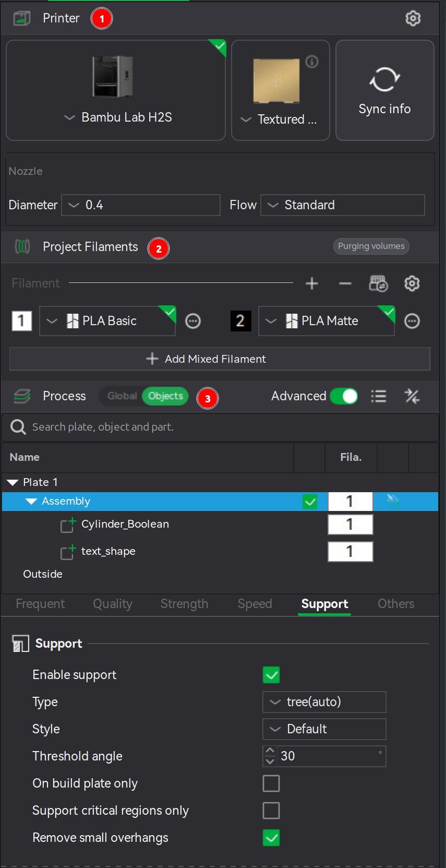Toggle the Enable support checkbox
This screenshot has height=868, width=446.
click(x=271, y=675)
